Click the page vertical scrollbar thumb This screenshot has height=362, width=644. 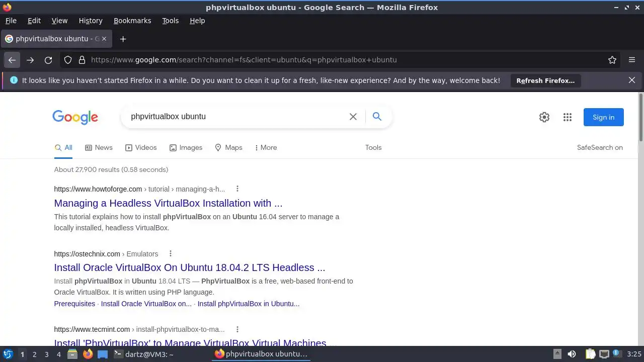coord(641,118)
